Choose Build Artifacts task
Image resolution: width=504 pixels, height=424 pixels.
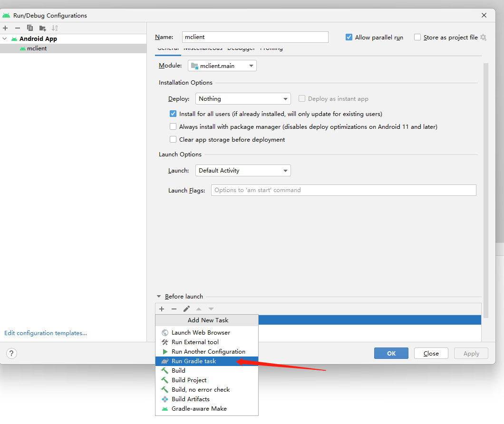point(207,399)
